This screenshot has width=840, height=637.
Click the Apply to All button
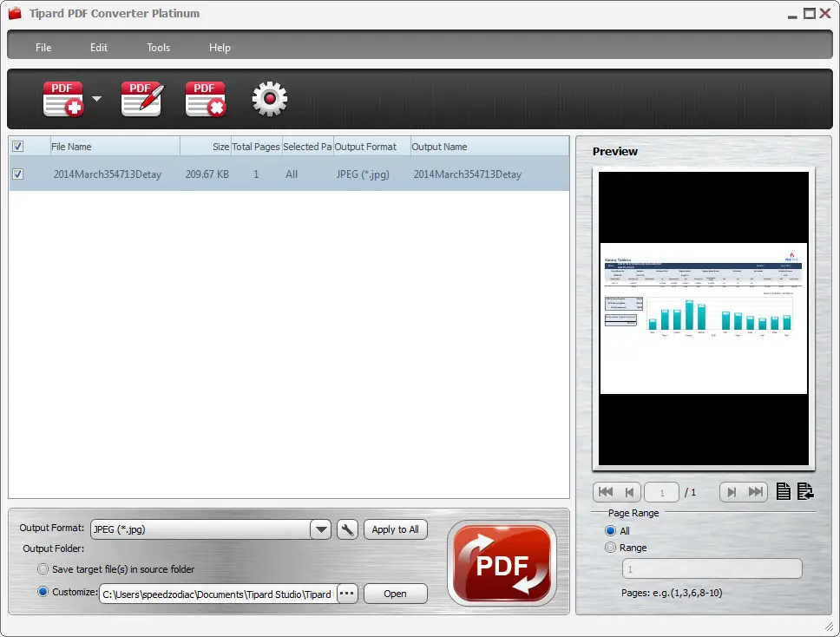(396, 529)
